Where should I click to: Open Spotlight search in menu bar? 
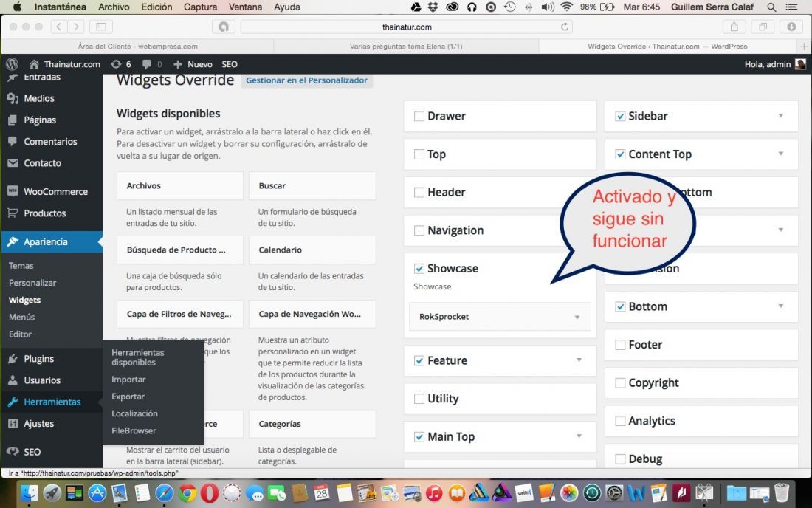point(771,7)
